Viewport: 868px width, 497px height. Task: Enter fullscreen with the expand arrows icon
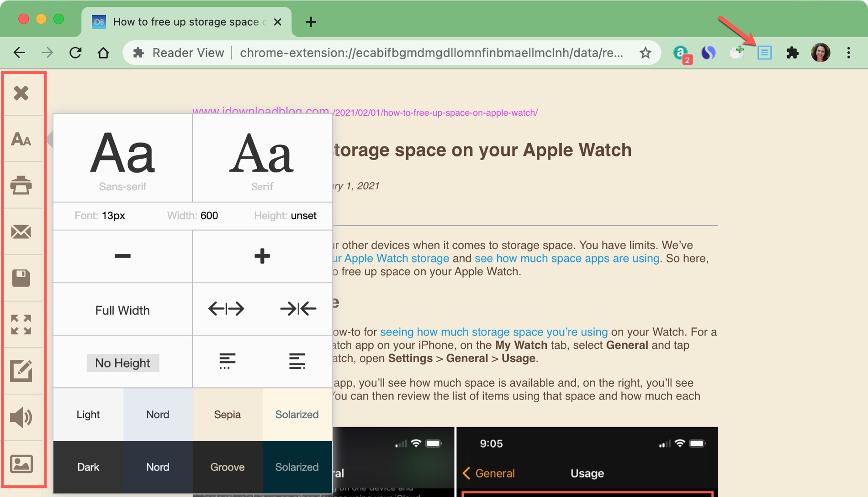pos(21,324)
